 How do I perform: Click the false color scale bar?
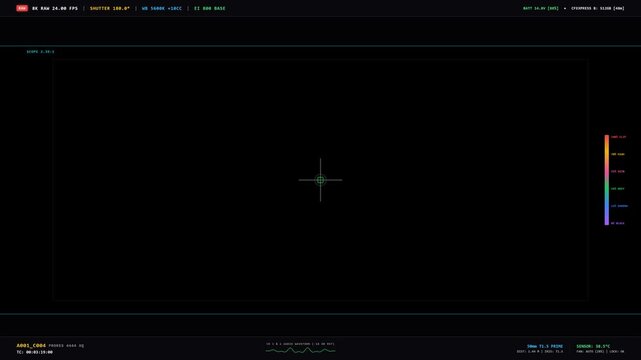607,180
